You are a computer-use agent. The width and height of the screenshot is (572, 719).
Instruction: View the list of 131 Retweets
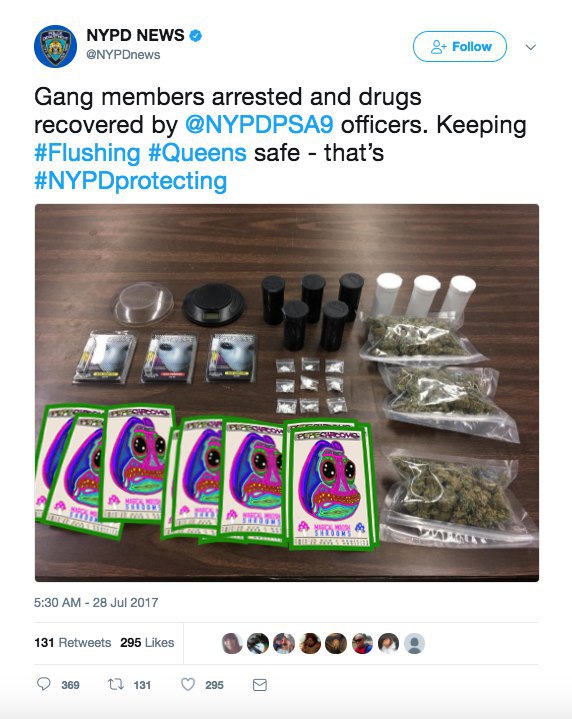tap(72, 642)
